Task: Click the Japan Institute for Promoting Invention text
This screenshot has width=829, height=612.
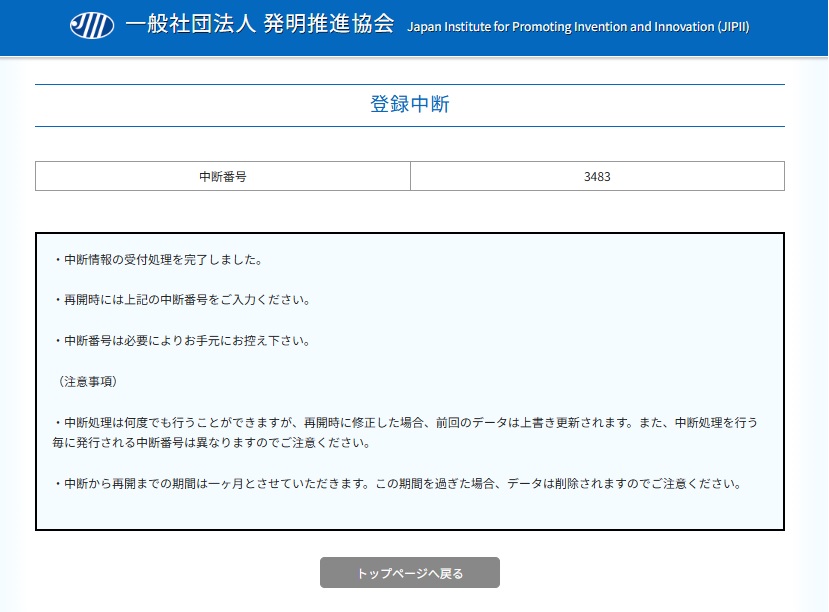Action: 578,26
